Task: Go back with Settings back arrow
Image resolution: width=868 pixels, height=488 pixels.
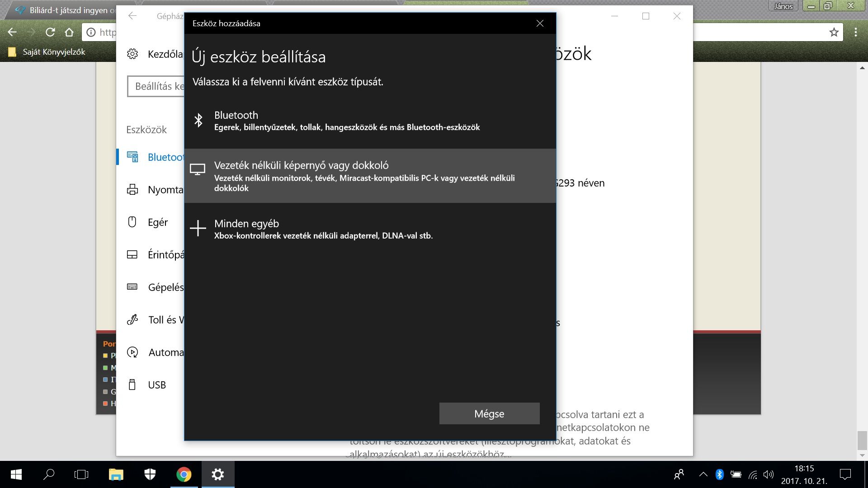Action: (132, 16)
